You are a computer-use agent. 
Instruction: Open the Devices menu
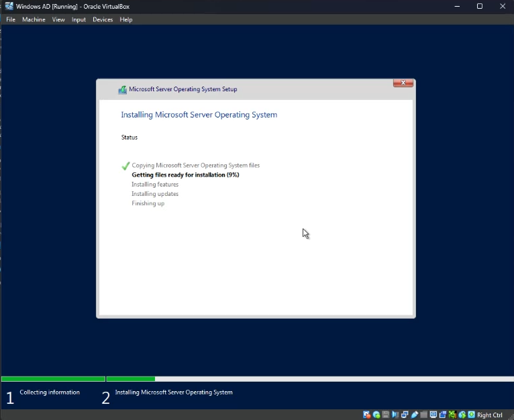click(103, 19)
